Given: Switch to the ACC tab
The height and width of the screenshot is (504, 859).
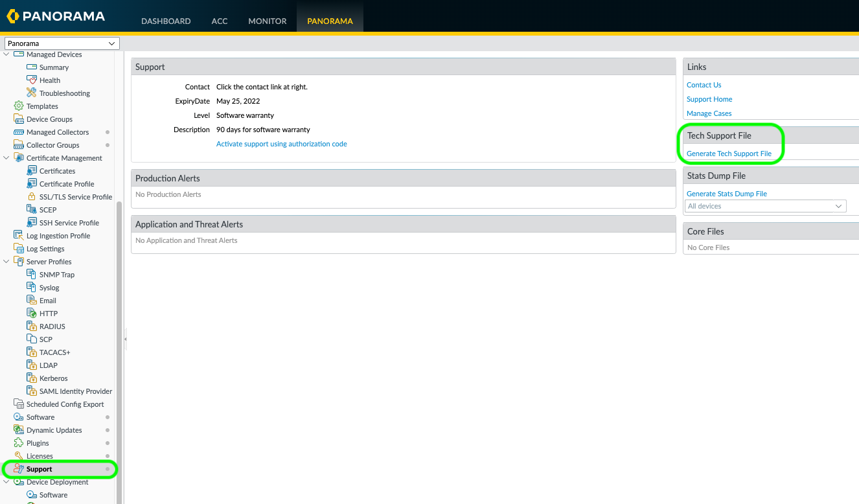Looking at the screenshot, I should pos(220,21).
